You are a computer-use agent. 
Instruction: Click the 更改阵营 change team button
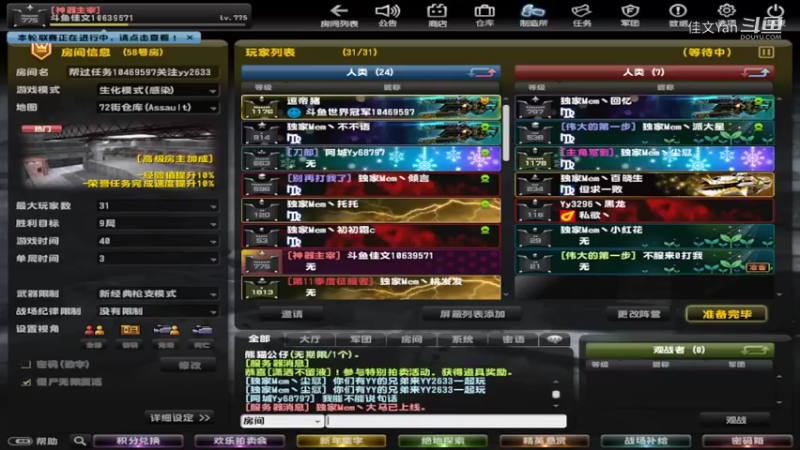point(638,314)
